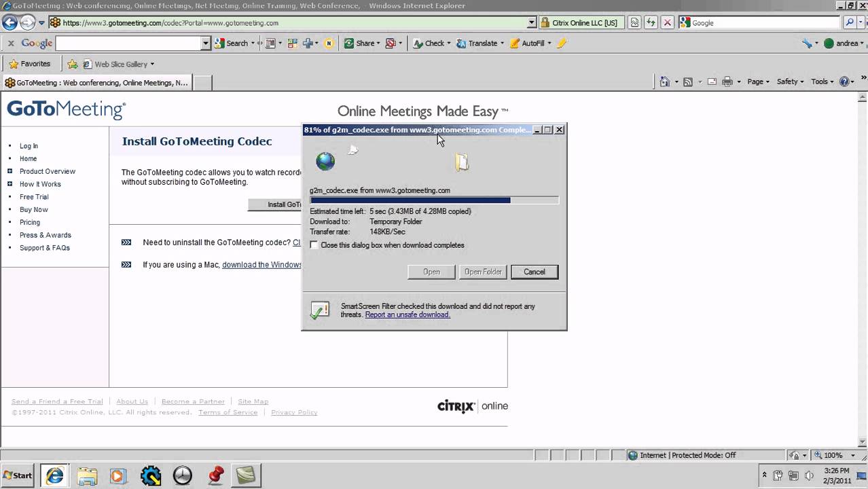Click the download progress bar
Image resolution: width=868 pixels, height=489 pixels.
[434, 200]
